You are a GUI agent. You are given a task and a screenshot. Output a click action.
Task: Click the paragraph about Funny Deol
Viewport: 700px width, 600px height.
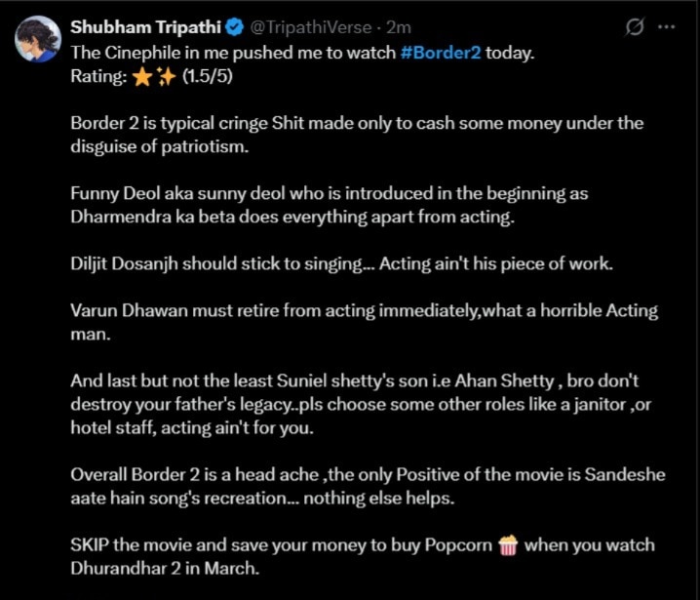tap(329, 206)
